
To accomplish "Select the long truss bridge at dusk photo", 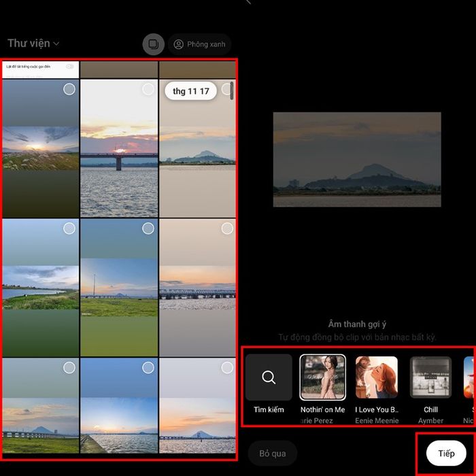I will 227,228.
